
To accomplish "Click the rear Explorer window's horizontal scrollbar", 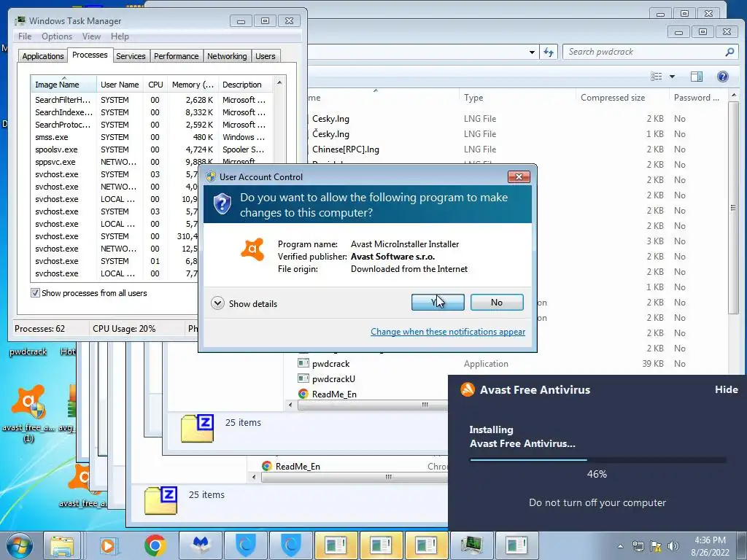I will (354, 477).
